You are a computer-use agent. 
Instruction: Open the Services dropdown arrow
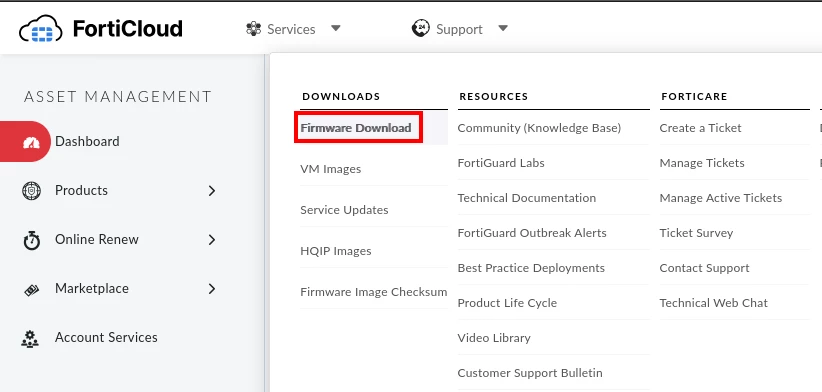(x=336, y=28)
